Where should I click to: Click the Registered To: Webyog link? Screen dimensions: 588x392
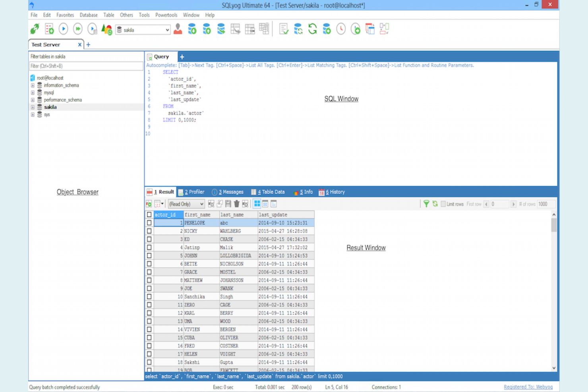[x=528, y=386]
